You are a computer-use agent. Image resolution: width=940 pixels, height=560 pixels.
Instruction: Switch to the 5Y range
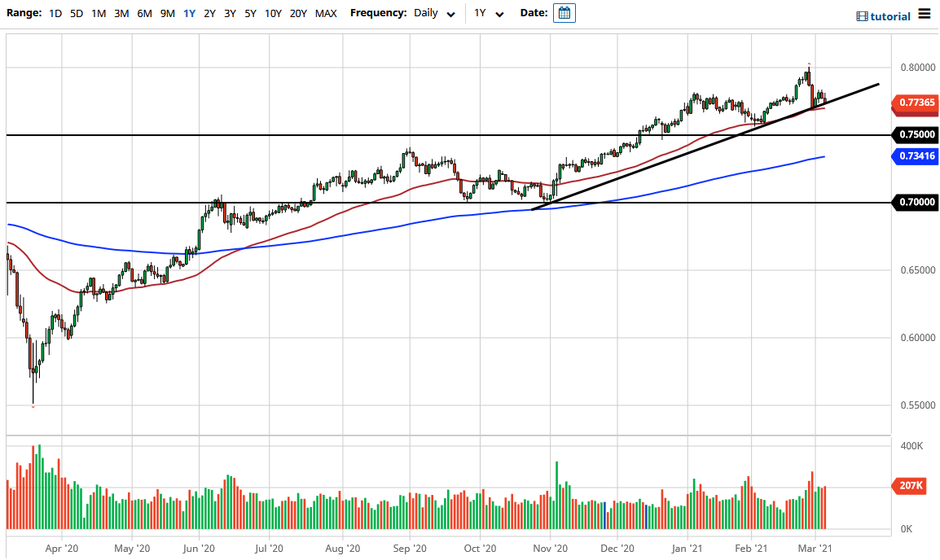pyautogui.click(x=250, y=13)
